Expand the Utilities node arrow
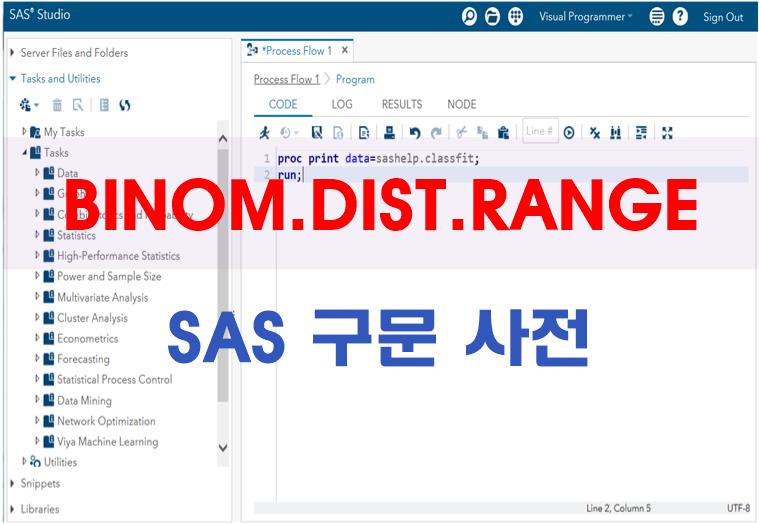Viewport: 759px width, 524px height. 24,462
